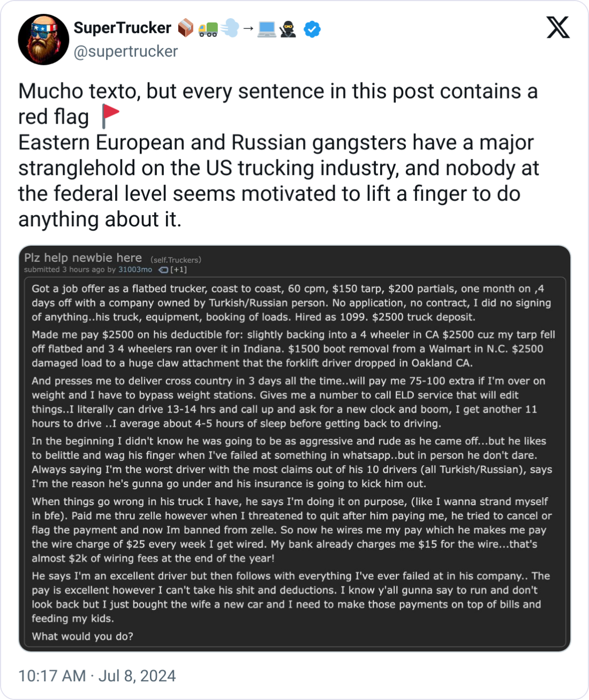589x700 pixels.
Task: Click the X logo icon
Action: (x=558, y=27)
